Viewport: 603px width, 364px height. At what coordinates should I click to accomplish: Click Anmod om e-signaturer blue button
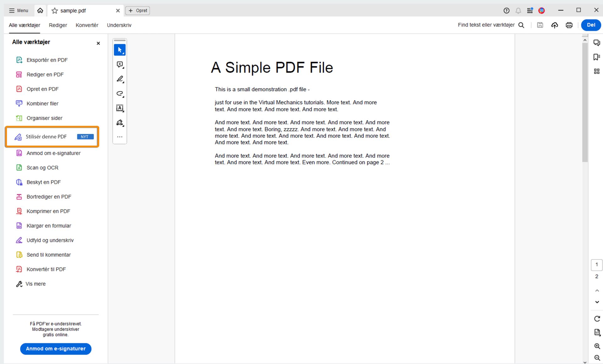(56, 349)
